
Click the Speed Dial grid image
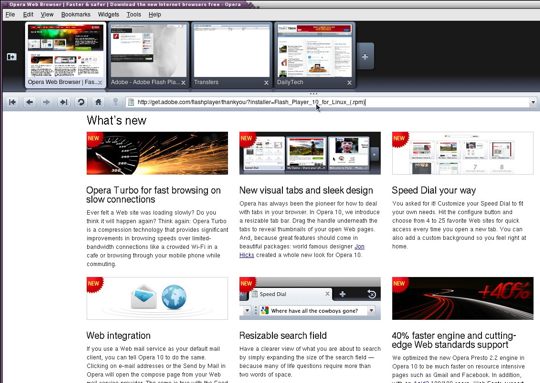coord(463,153)
